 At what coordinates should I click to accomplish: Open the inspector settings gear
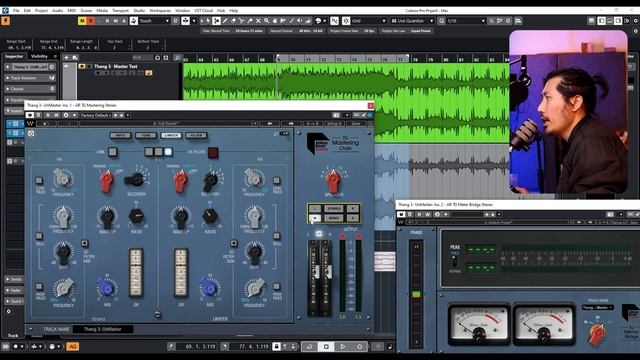click(x=9, y=311)
